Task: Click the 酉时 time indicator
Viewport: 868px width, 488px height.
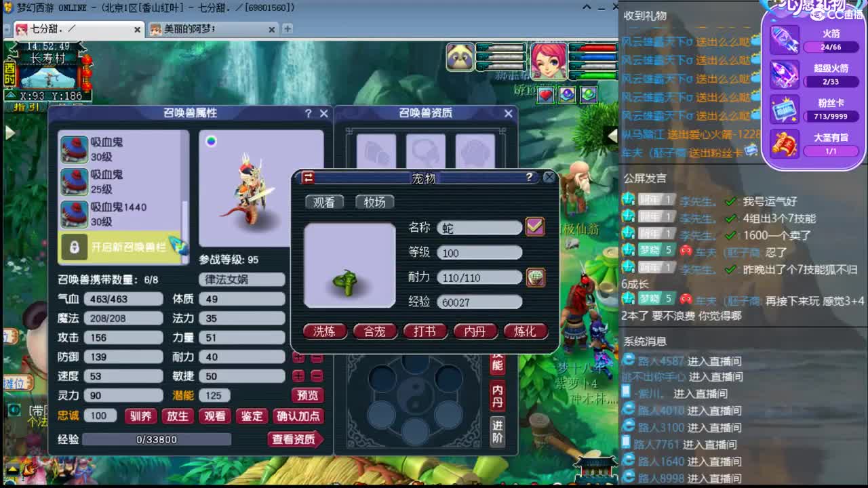Action: (x=10, y=73)
